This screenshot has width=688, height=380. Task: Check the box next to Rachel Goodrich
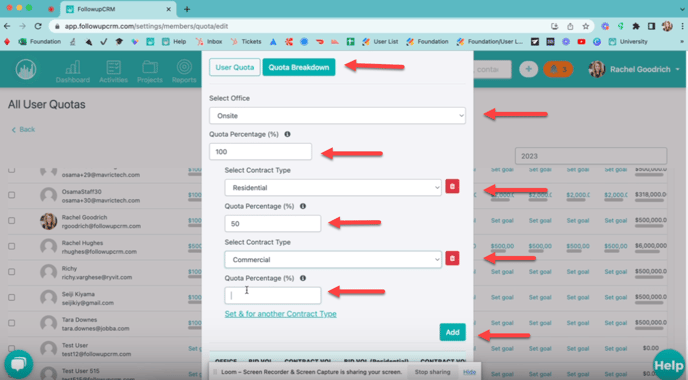click(12, 221)
